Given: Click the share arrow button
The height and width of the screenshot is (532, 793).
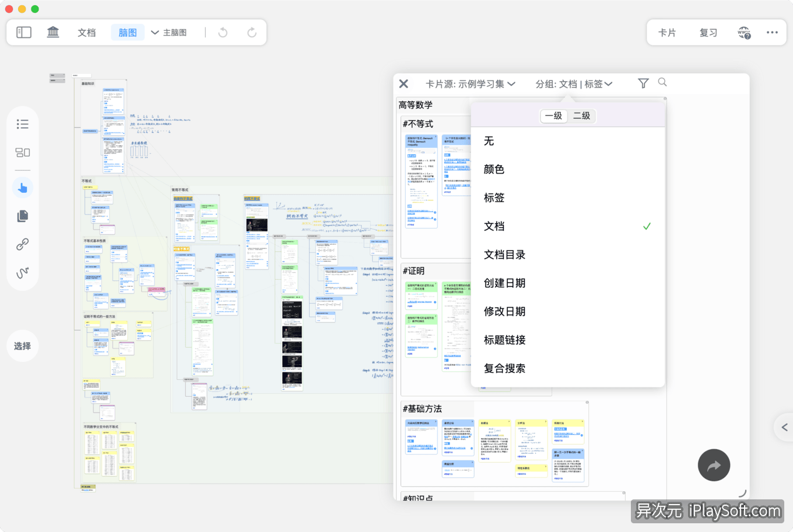Looking at the screenshot, I should point(714,465).
